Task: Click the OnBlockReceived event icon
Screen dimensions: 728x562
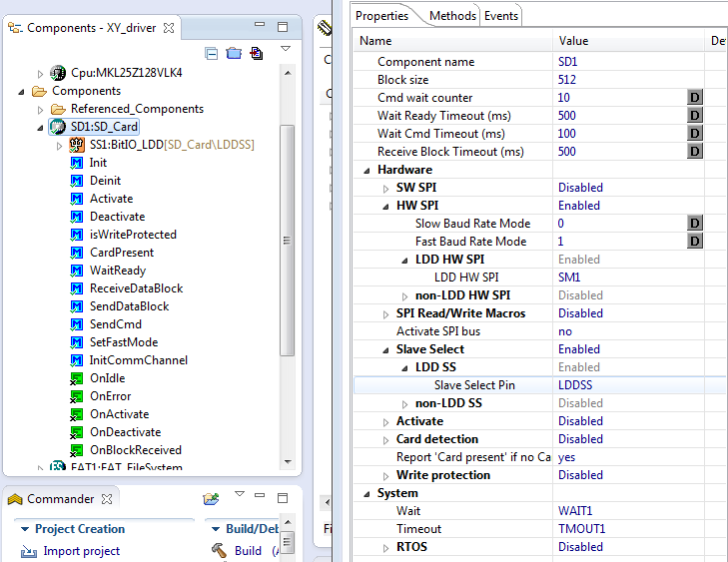Action: (76, 450)
